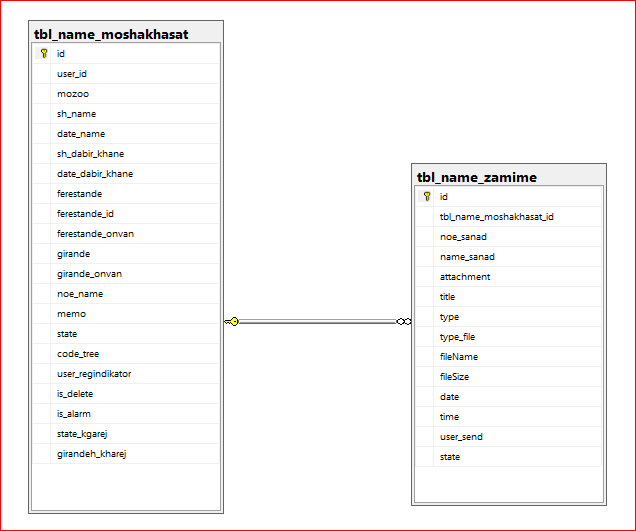Image resolution: width=636 pixels, height=531 pixels.
Task: Click the date column in tbl_name_zamime
Action: pos(509,397)
